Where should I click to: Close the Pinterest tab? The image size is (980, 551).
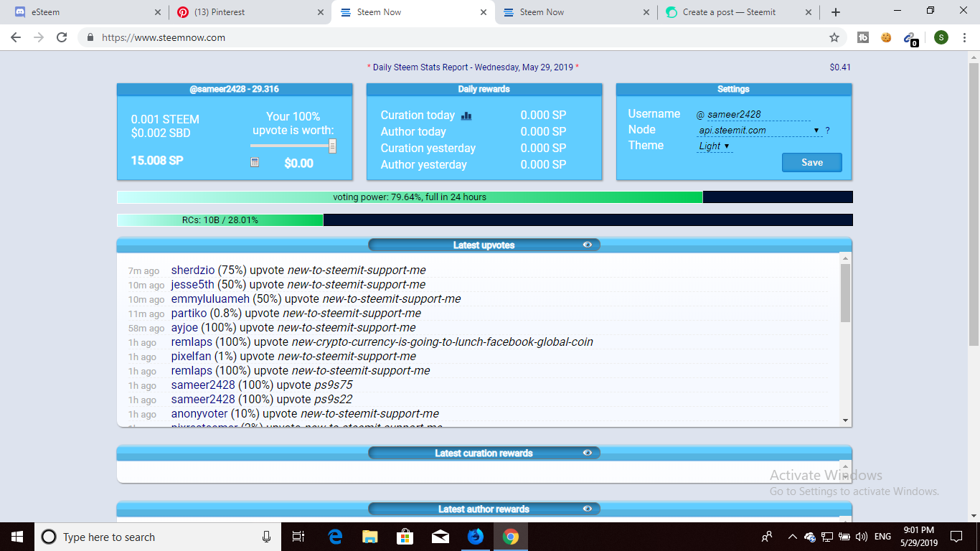click(320, 12)
